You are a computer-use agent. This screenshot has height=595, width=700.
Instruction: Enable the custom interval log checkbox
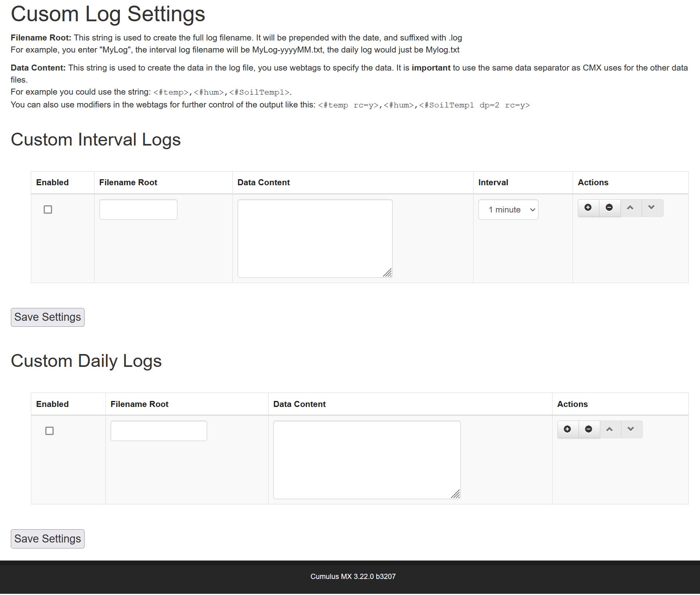pos(48,210)
